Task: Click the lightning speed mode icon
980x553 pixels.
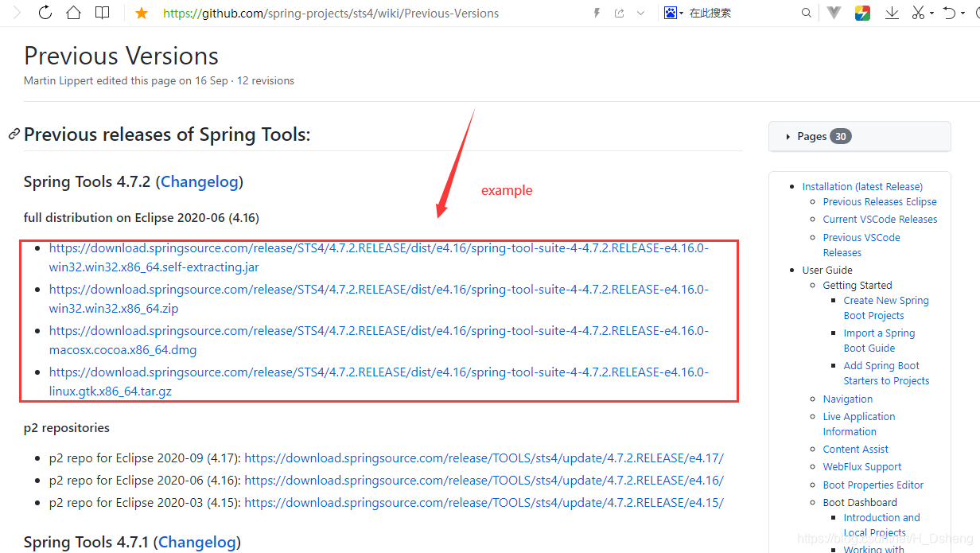Action: coord(597,13)
